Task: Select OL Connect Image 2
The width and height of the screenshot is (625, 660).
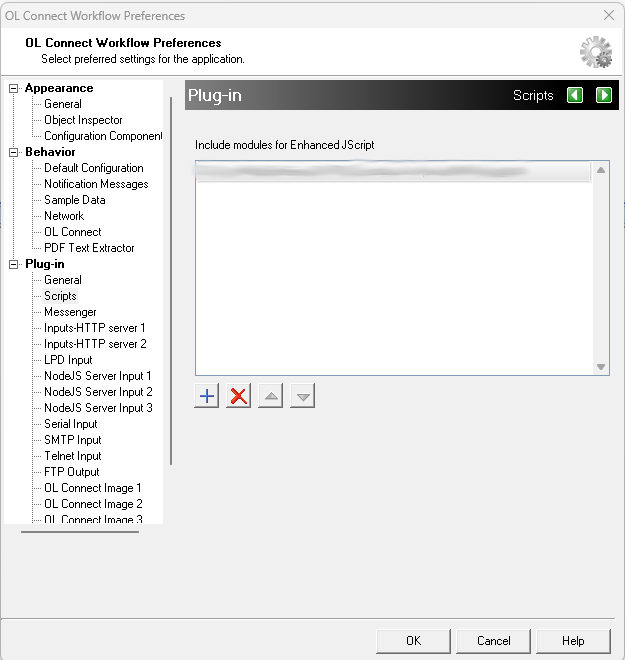Action: tap(93, 504)
